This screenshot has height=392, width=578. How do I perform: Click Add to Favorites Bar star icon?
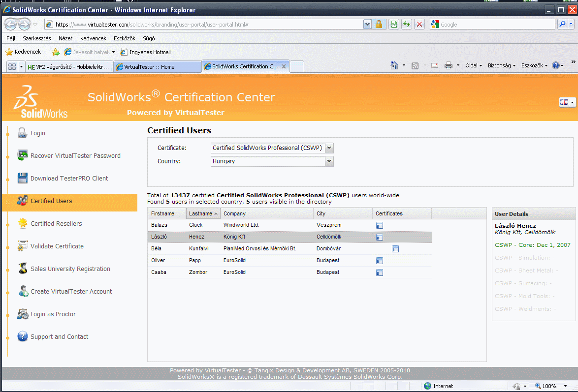[x=56, y=52]
